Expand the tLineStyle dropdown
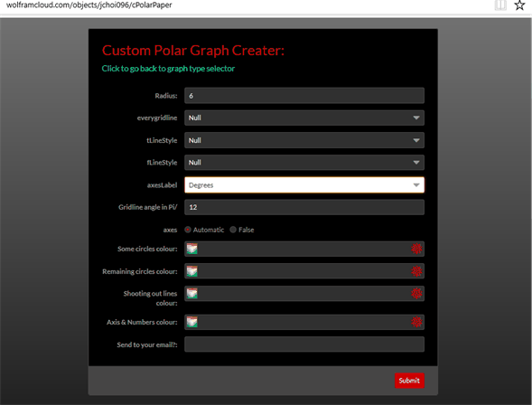This screenshot has width=532, height=405. click(304, 140)
